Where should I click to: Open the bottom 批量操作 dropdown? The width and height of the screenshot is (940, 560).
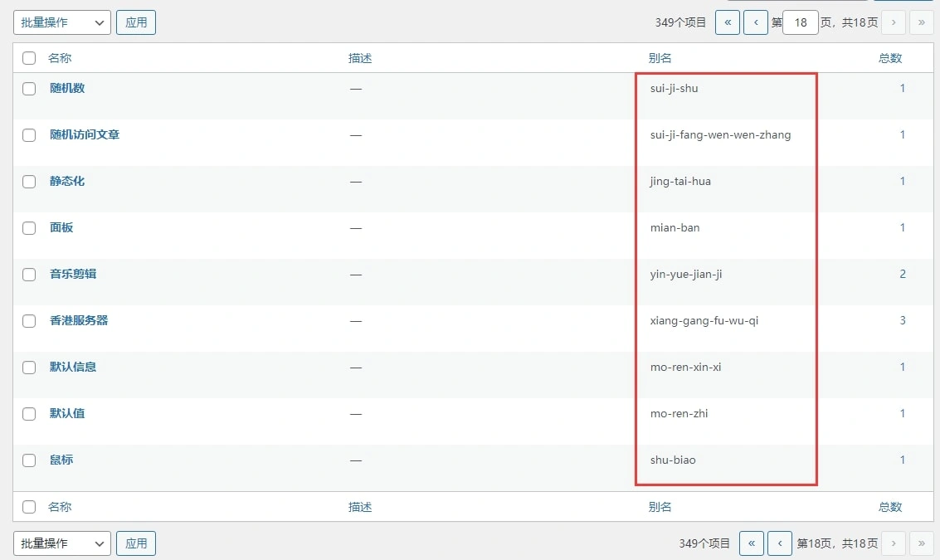coord(62,543)
